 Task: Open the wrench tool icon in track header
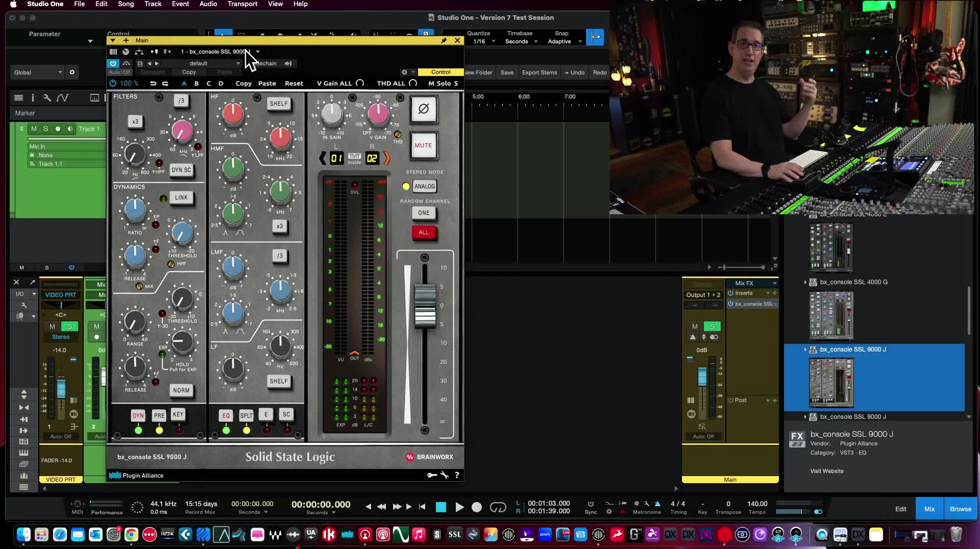coord(47,98)
